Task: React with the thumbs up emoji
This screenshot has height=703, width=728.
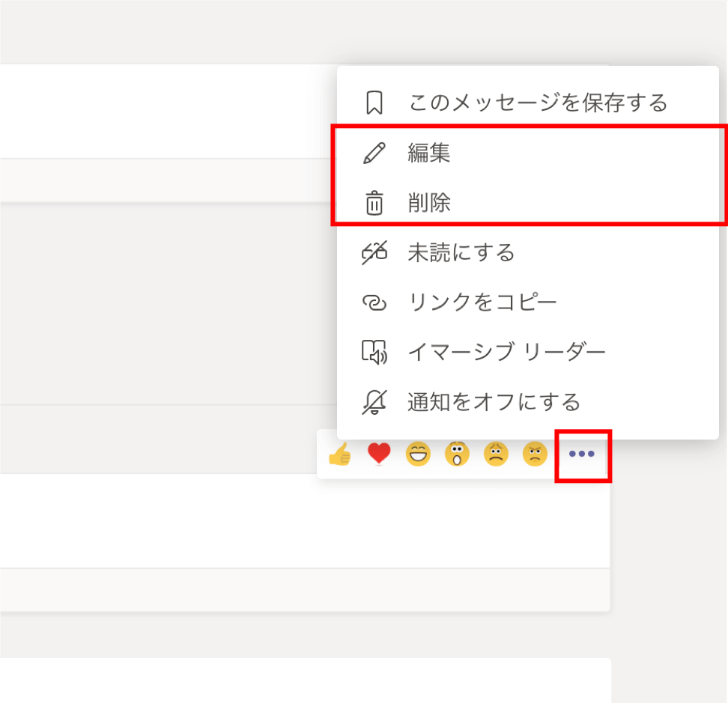Action: (340, 454)
